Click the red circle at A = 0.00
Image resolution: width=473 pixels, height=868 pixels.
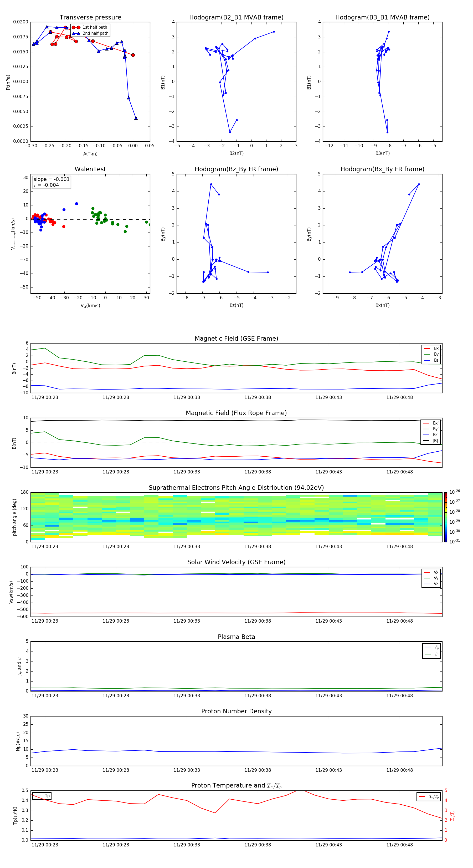pos(133,55)
